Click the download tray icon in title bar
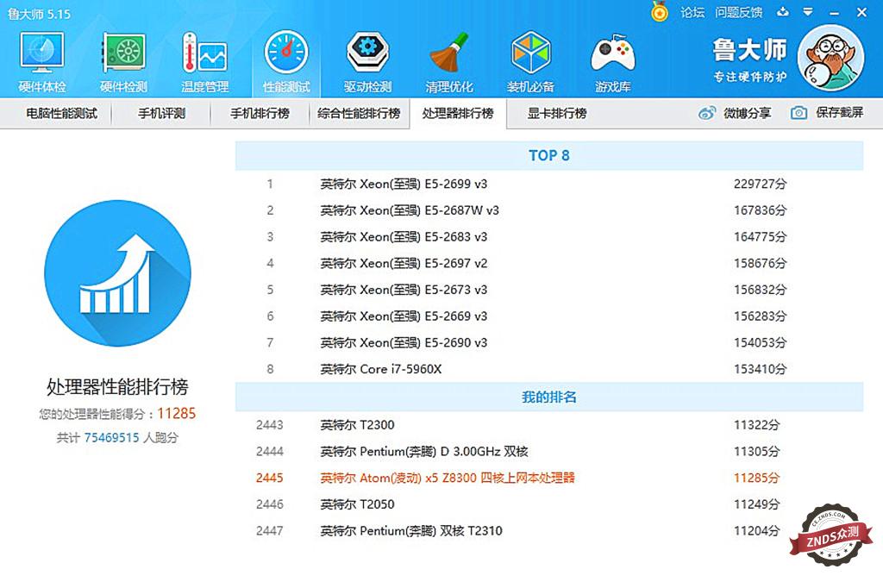This screenshot has height=588, width=883. pos(783,12)
